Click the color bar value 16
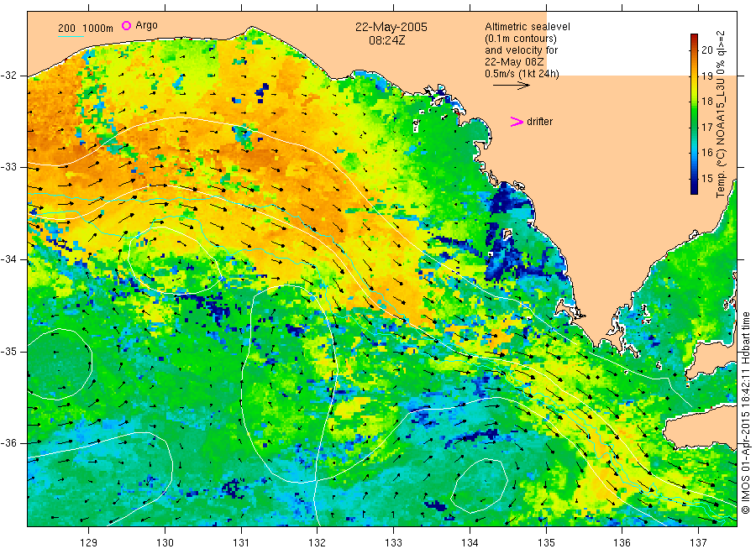The height and width of the screenshot is (554, 756). coord(706,153)
